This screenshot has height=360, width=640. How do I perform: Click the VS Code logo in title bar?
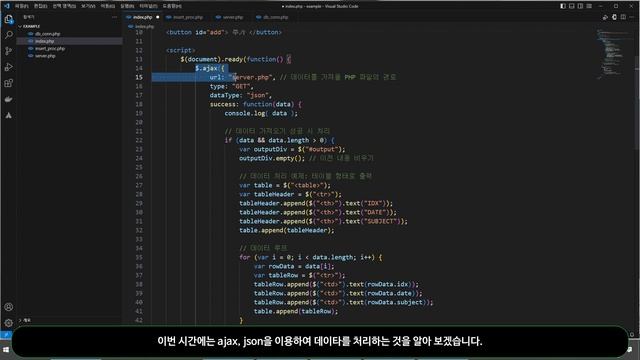[7, 6]
